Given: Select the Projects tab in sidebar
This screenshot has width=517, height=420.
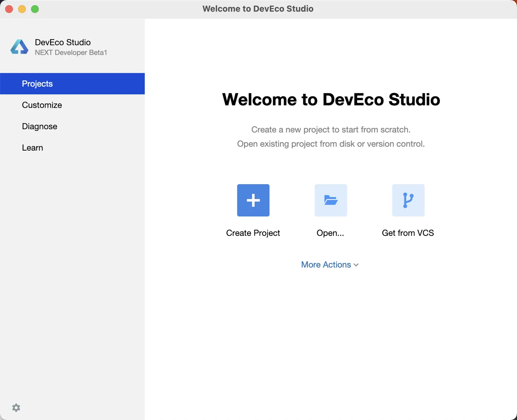Looking at the screenshot, I should coord(72,84).
